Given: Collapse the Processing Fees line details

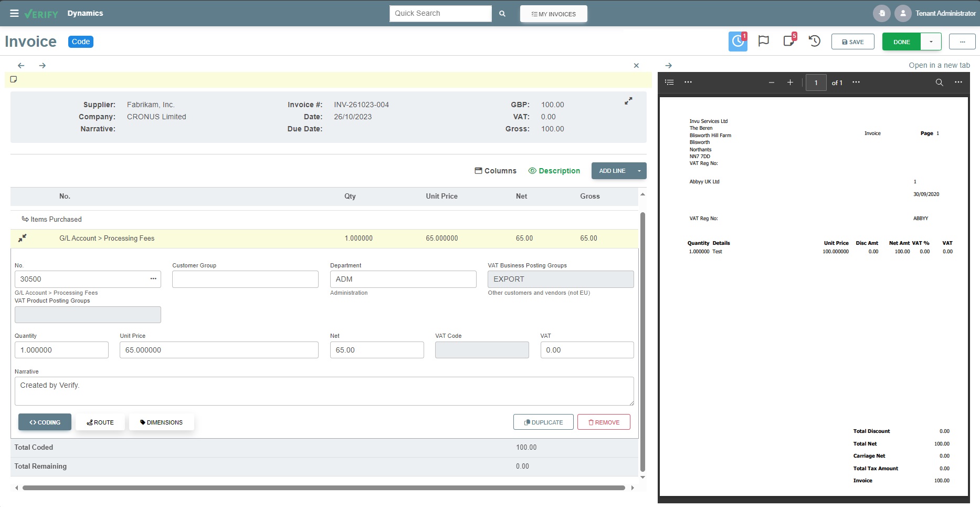Looking at the screenshot, I should [22, 238].
